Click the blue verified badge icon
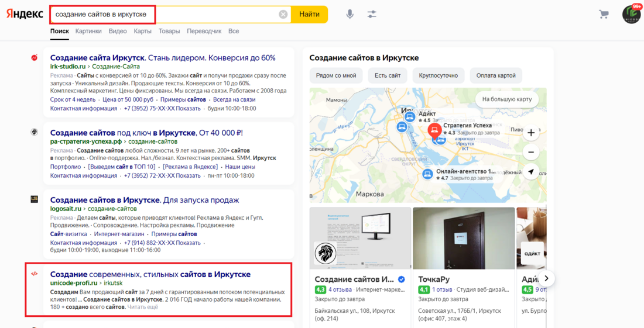This screenshot has width=644, height=328. pos(402,279)
